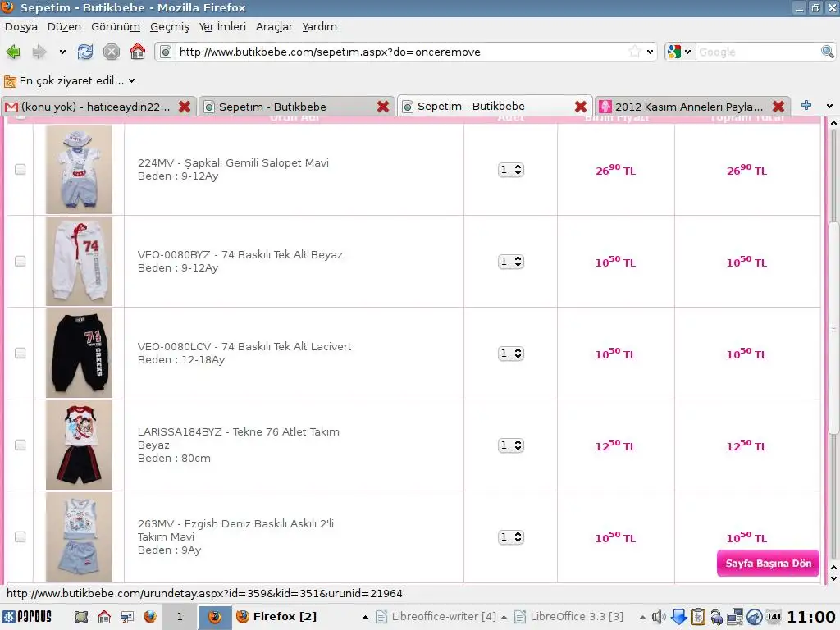Click the page's vertical scrollbar
This screenshot has height=630, width=840.
[x=833, y=328]
